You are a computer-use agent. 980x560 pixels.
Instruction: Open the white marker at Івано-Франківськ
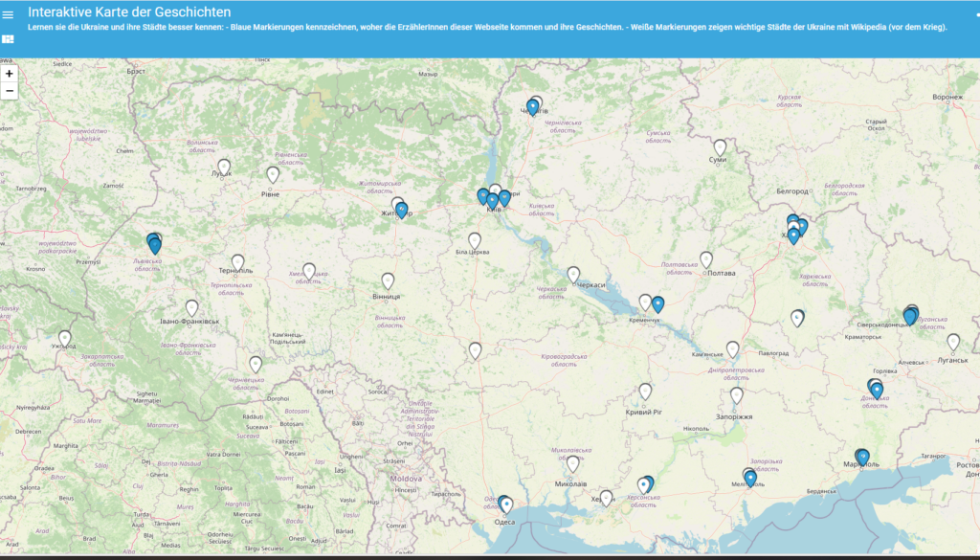click(x=192, y=307)
